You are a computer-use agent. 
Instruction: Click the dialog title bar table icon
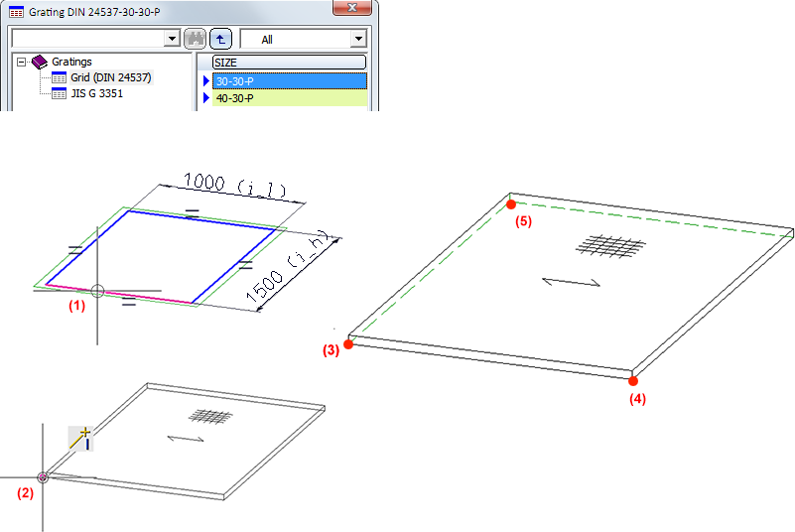click(x=16, y=12)
